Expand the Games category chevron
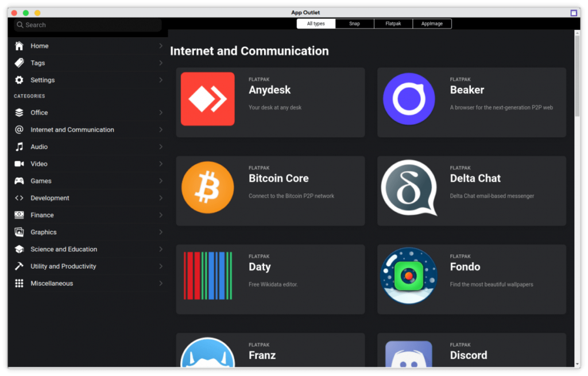The width and height of the screenshot is (588, 376). [x=161, y=181]
